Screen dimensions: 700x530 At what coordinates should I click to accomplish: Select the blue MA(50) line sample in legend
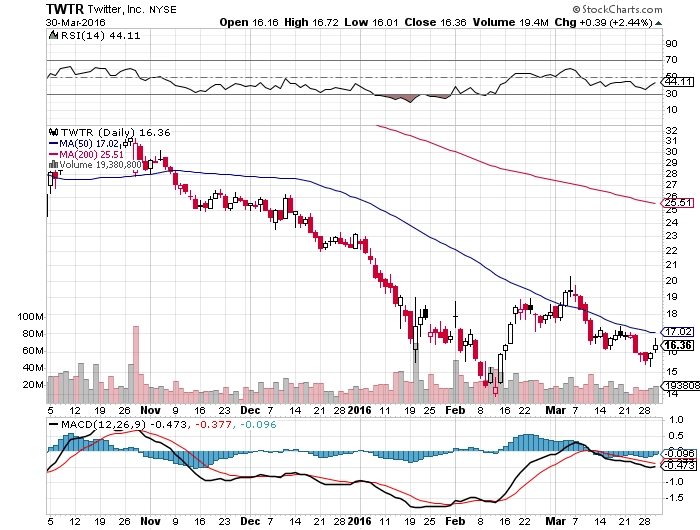54,144
